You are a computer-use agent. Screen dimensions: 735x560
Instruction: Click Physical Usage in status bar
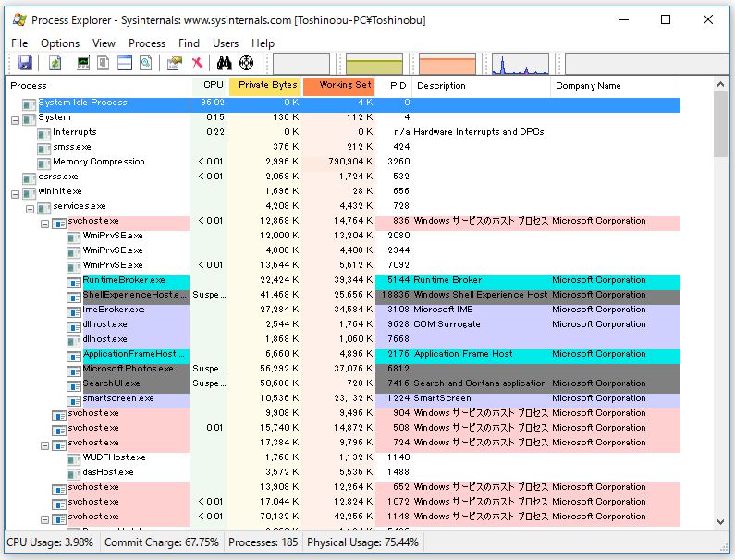point(362,542)
